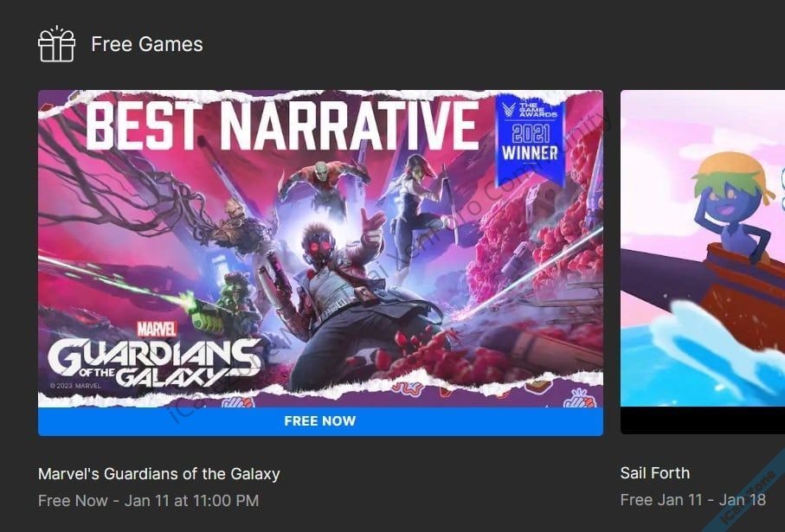Image resolution: width=785 pixels, height=532 pixels.
Task: Click the Free Jan 11 - Jan 18 date text
Action: [x=693, y=499]
